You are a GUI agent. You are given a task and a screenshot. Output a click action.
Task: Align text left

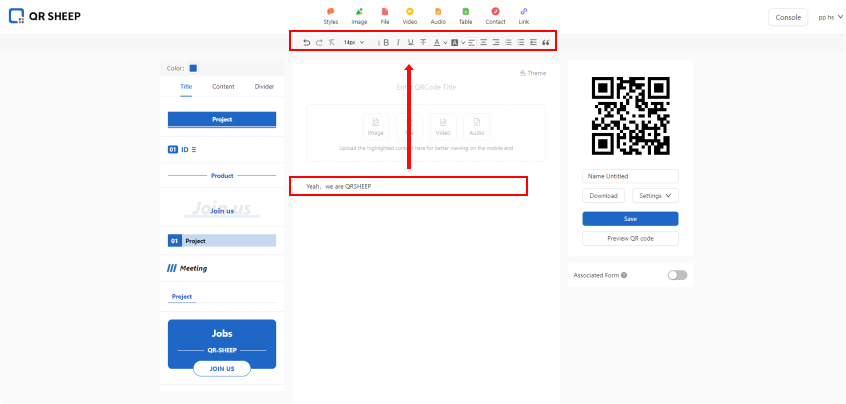(x=472, y=43)
